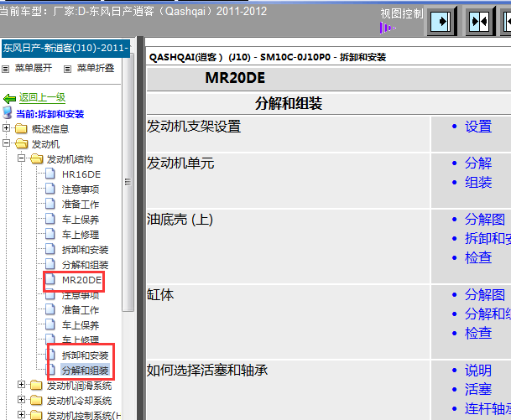Image resolution: width=511 pixels, height=420 pixels.
Task: Select highlighted 分解和组装 under MR20DE
Action: (85, 371)
